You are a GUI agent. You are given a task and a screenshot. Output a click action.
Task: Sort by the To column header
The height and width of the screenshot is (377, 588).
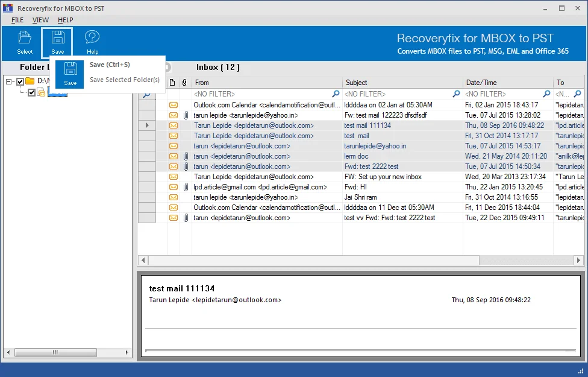pos(569,83)
